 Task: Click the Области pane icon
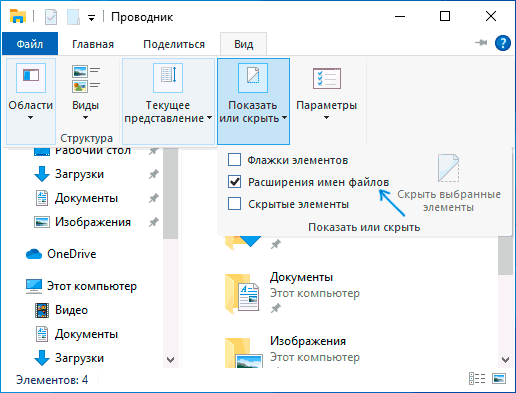tap(31, 77)
